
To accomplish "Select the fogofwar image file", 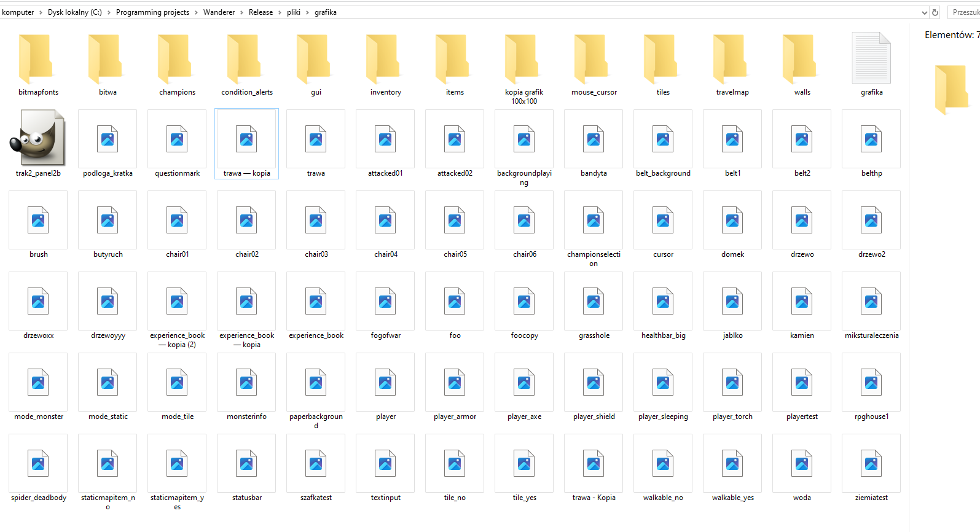I will [385, 302].
